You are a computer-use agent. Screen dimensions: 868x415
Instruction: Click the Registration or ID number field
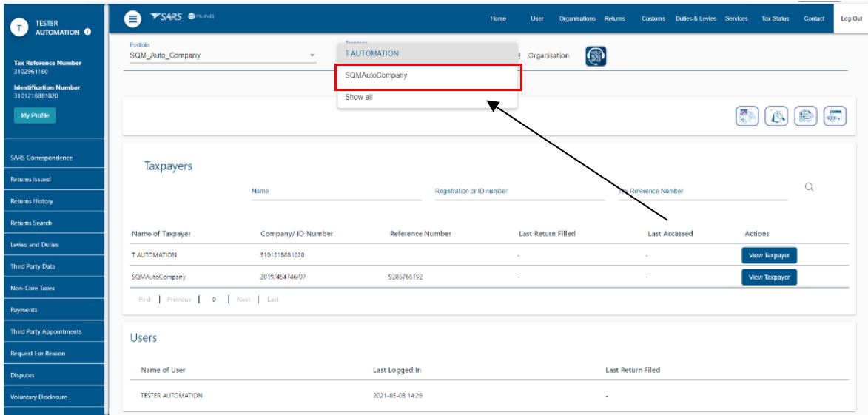click(x=519, y=192)
